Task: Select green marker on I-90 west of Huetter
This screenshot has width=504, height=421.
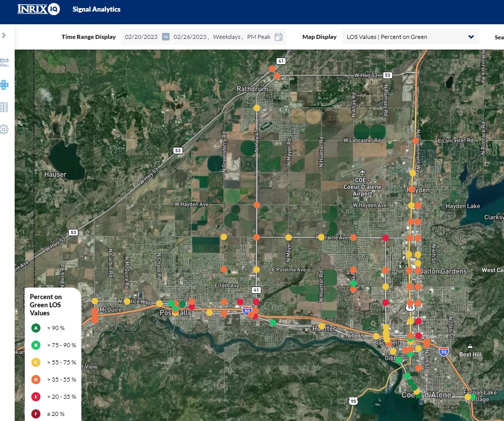Action: [x=273, y=322]
